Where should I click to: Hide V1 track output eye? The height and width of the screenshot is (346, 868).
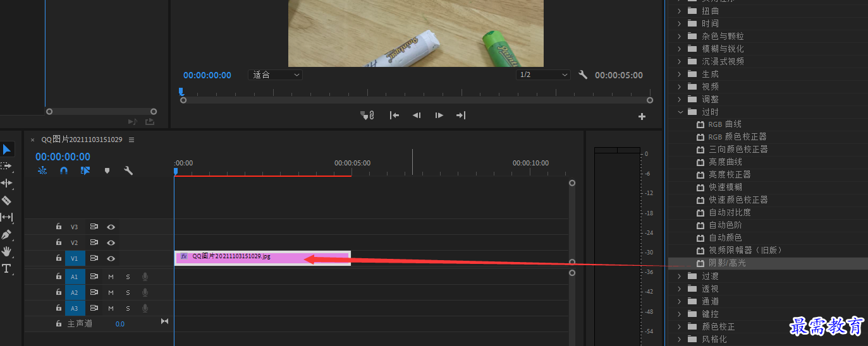click(111, 258)
